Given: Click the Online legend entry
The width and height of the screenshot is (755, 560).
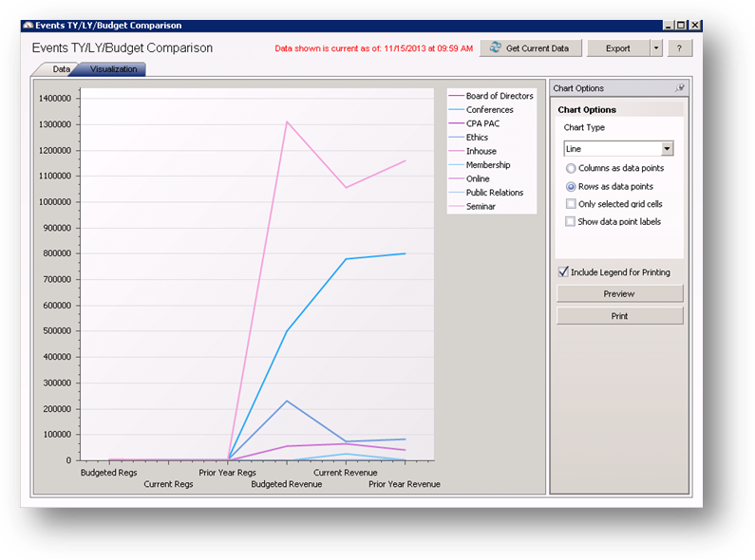Looking at the screenshot, I should coord(469,178).
